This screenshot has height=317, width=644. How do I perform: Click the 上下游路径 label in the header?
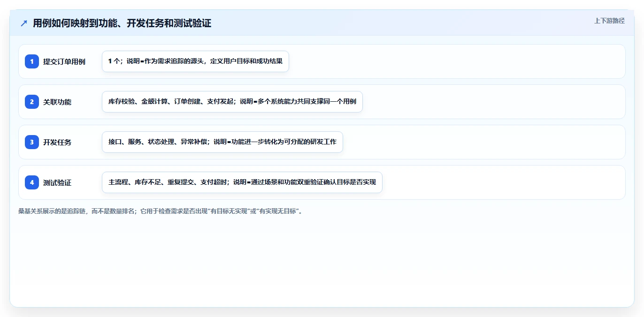(x=609, y=21)
